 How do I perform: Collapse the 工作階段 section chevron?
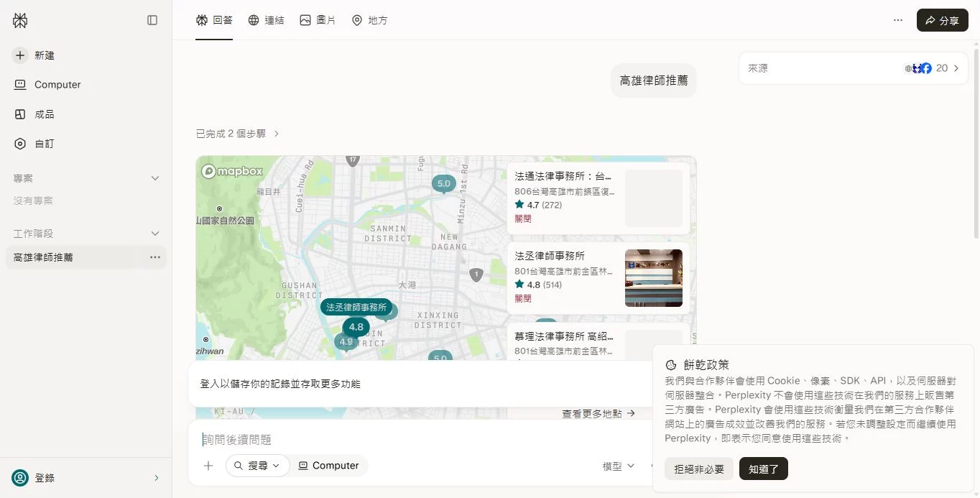154,234
